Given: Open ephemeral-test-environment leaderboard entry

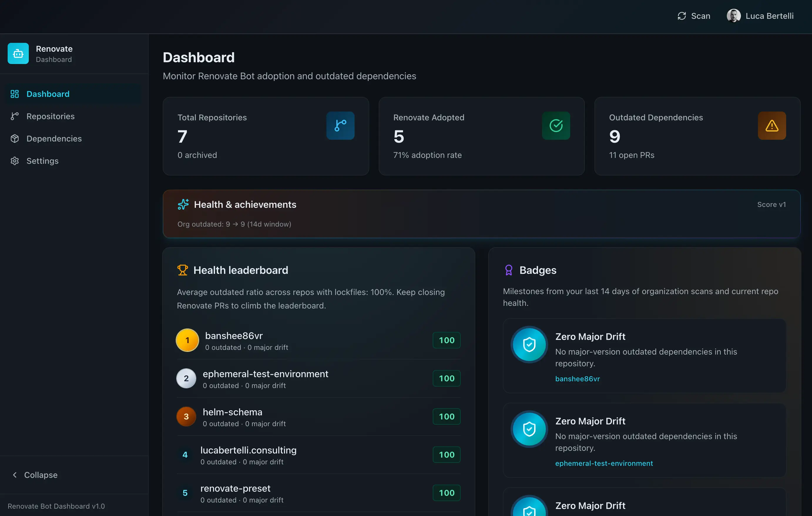Looking at the screenshot, I should click(265, 374).
